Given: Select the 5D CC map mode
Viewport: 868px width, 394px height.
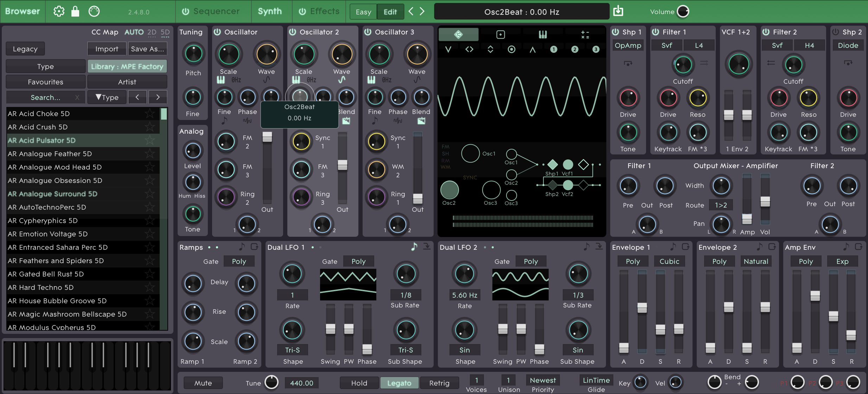Looking at the screenshot, I should pos(165,32).
